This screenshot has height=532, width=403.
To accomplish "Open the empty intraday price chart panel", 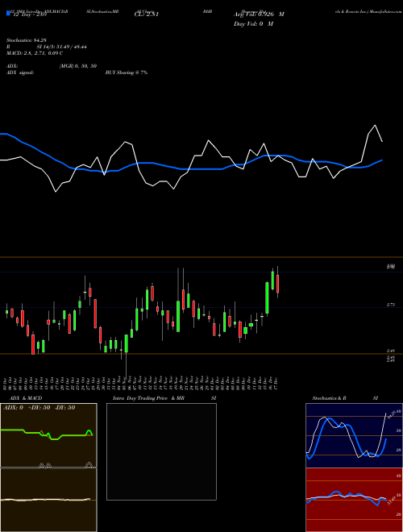I will pyautogui.click(x=161, y=451).
